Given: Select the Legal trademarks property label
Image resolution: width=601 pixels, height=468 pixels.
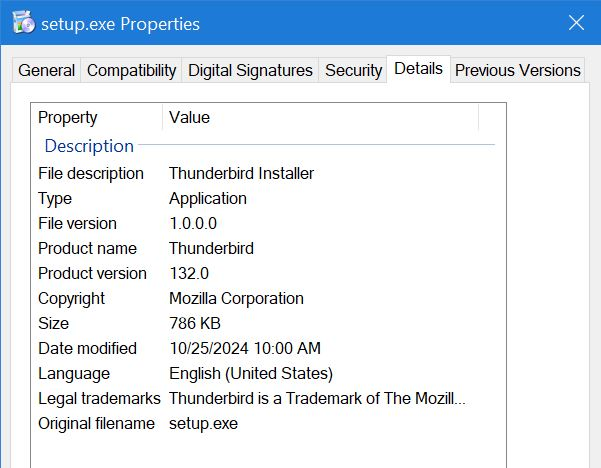Looking at the screenshot, I should [99, 399].
